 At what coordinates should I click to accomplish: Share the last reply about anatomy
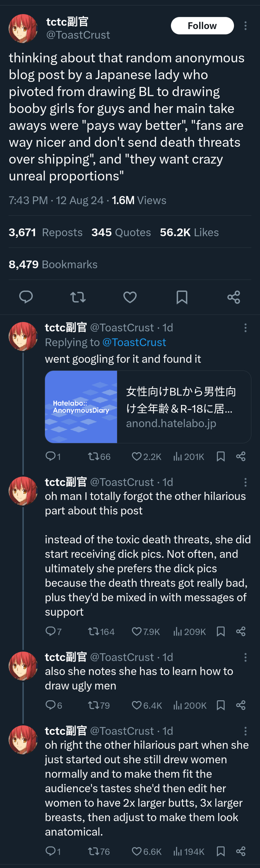(x=241, y=851)
